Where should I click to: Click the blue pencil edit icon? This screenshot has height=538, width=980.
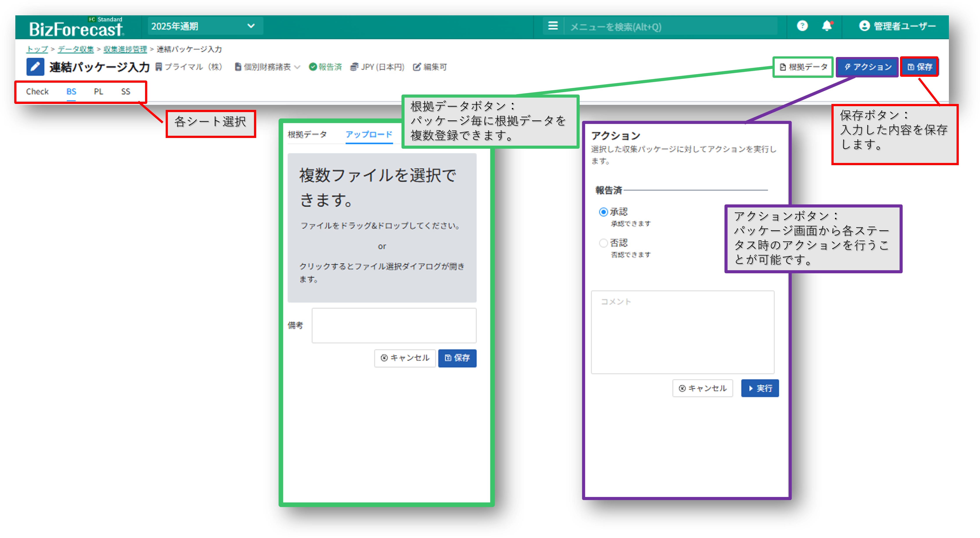(35, 67)
